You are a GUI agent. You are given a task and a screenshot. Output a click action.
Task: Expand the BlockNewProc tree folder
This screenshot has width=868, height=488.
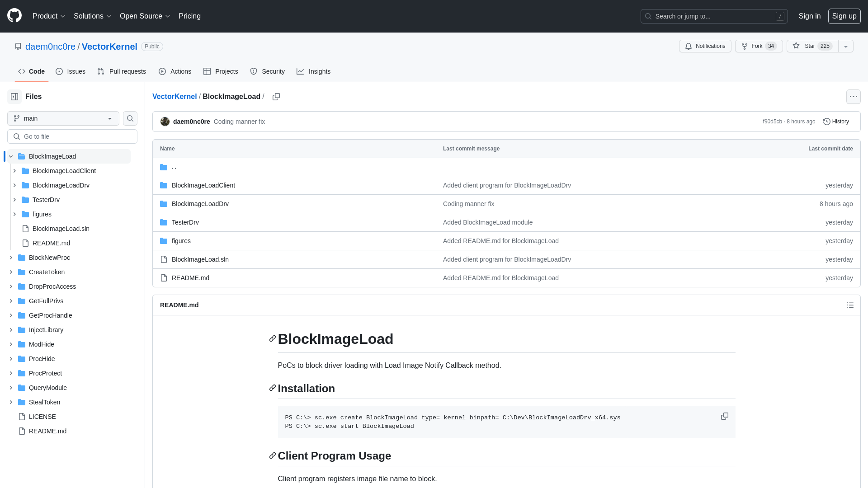click(11, 258)
